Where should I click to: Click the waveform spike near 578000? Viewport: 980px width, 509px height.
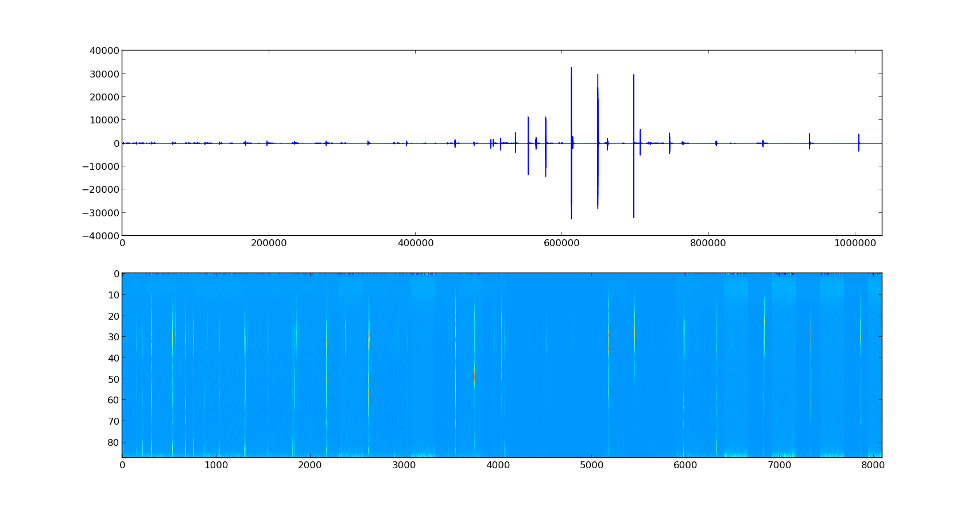[x=545, y=143]
